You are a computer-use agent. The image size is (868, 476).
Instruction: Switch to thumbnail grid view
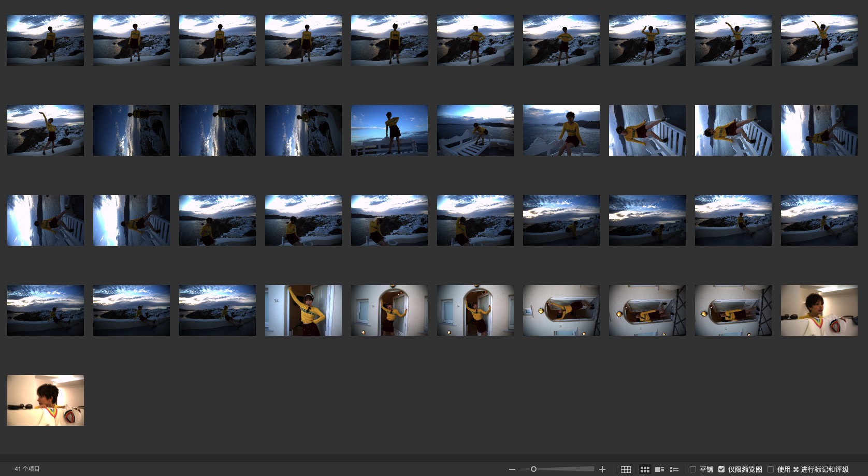pyautogui.click(x=645, y=469)
